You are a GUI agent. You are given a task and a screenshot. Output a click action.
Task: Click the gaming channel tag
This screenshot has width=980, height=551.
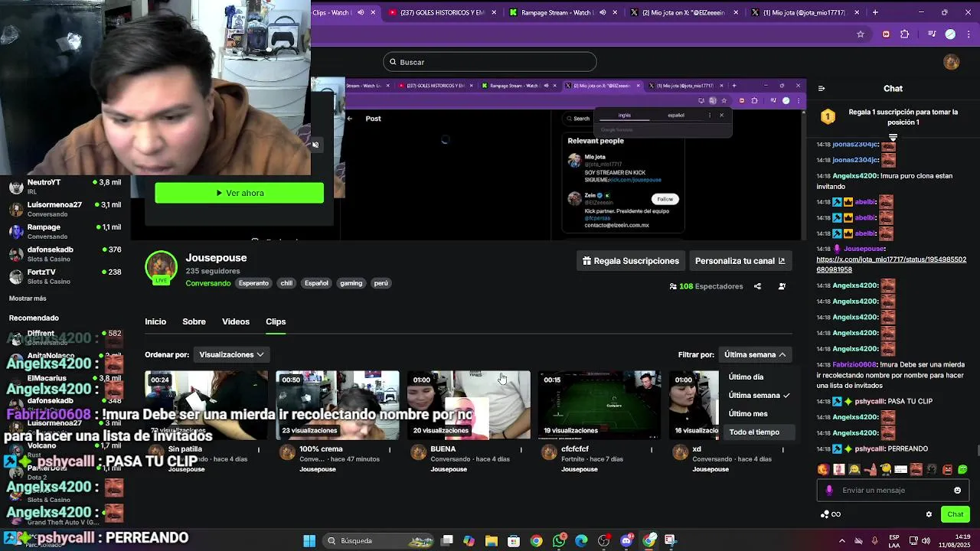tap(351, 283)
